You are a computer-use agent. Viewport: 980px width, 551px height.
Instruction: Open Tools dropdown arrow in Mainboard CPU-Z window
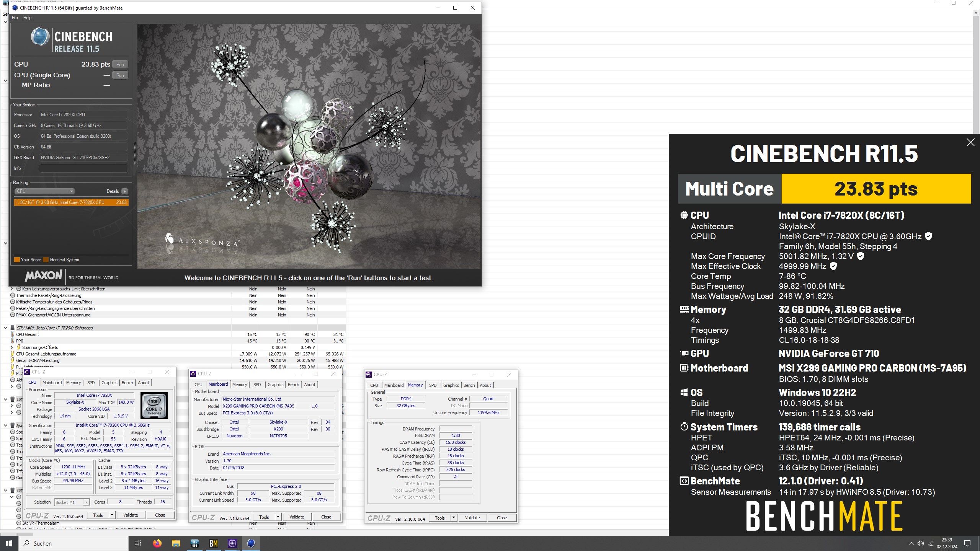pos(278,517)
